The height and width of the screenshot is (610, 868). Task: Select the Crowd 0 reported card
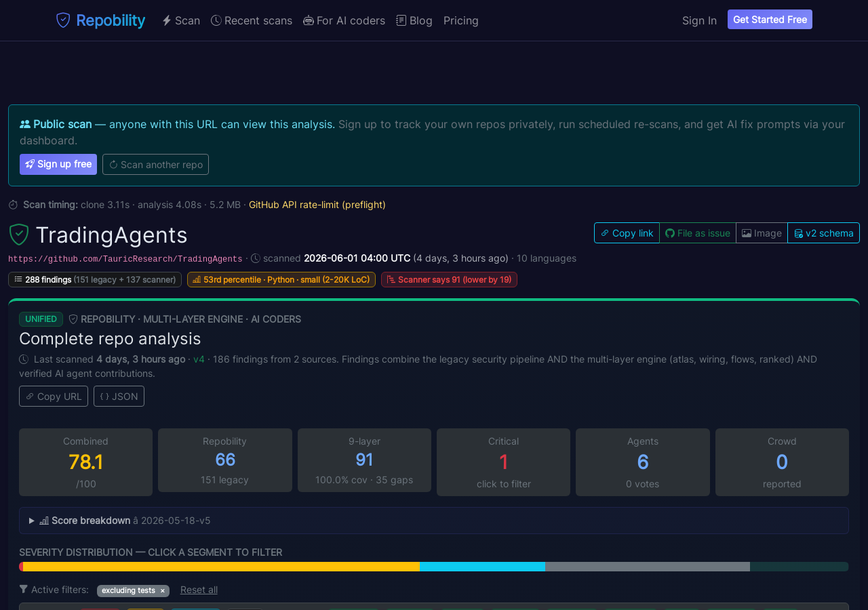point(782,462)
